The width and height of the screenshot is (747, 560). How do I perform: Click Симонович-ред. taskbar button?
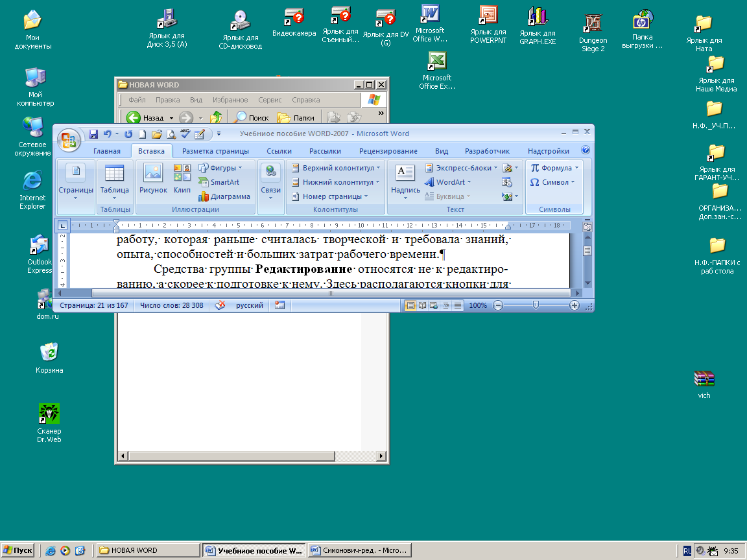(x=360, y=550)
